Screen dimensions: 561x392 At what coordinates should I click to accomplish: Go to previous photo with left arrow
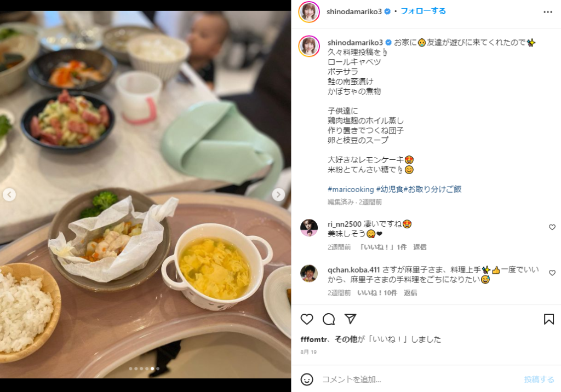(9, 194)
